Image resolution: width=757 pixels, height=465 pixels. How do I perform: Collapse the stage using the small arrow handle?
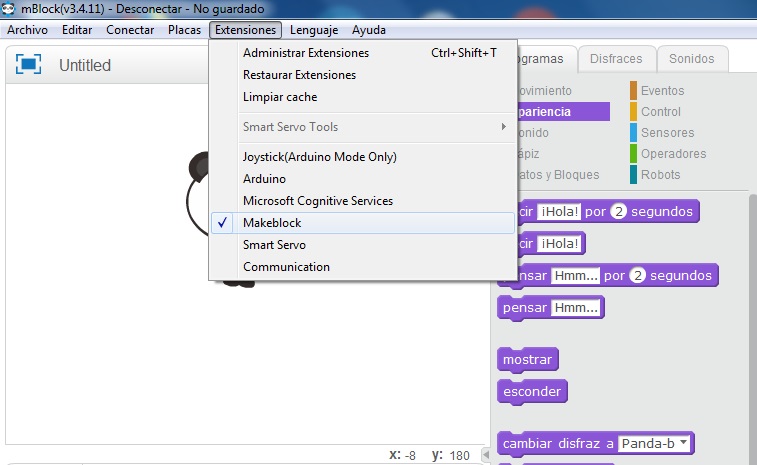[x=486, y=455]
